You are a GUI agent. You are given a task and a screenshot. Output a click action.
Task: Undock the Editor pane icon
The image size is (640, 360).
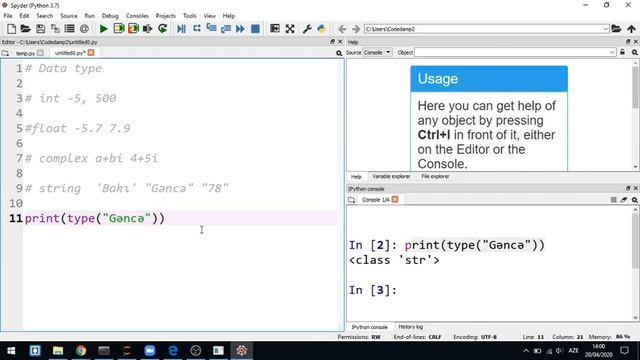click(x=332, y=42)
